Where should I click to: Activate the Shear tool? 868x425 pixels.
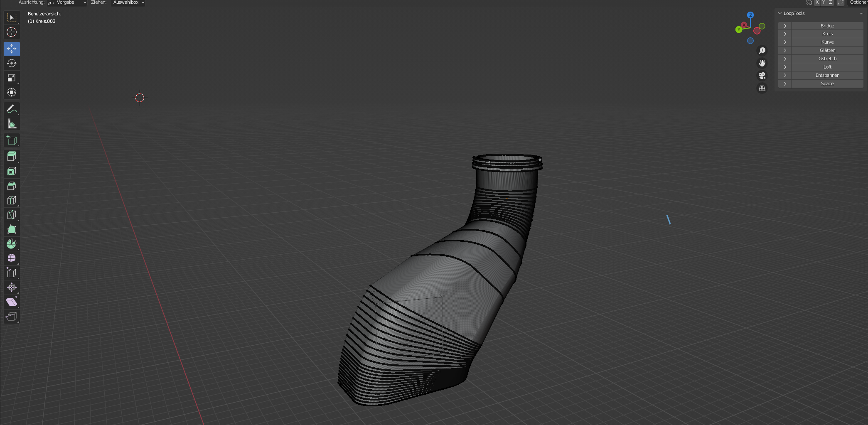12,302
